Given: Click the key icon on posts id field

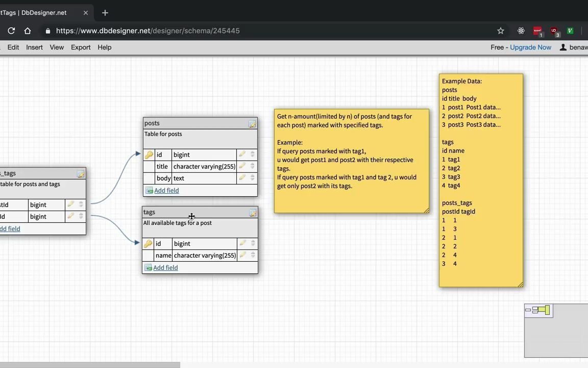Looking at the screenshot, I should [148, 154].
